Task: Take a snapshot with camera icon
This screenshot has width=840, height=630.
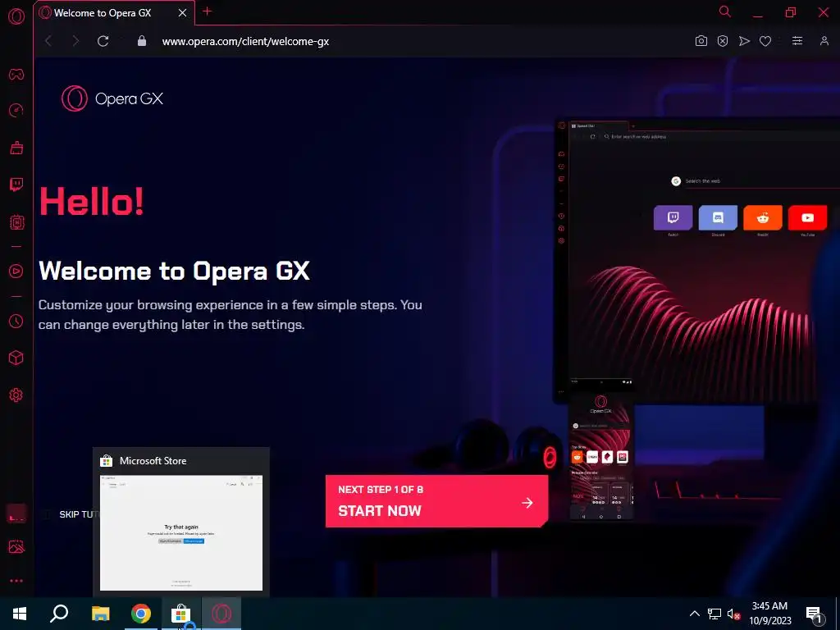Action: [x=701, y=41]
